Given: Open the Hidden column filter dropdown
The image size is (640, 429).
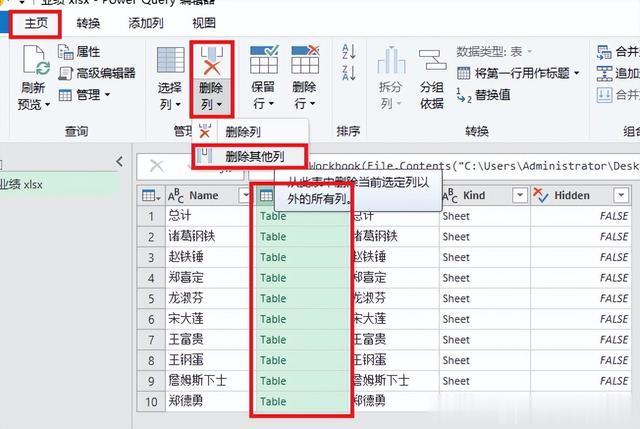Looking at the screenshot, I should (x=621, y=196).
